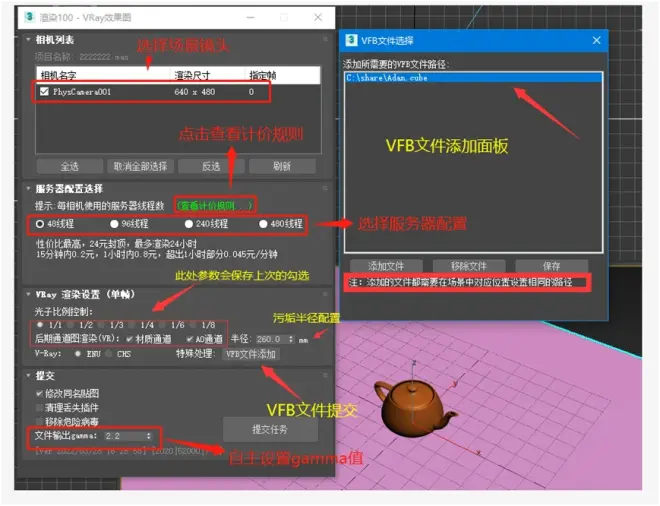Click the 反选 button
This screenshot has height=506, width=660.
coord(211,166)
